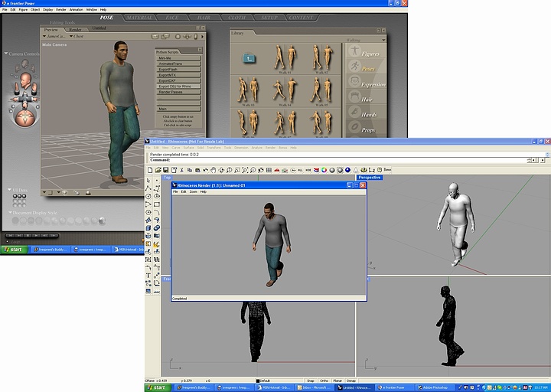Select the Walk 01 pose thumbnail
Screen dimensions: 551x392
point(285,58)
